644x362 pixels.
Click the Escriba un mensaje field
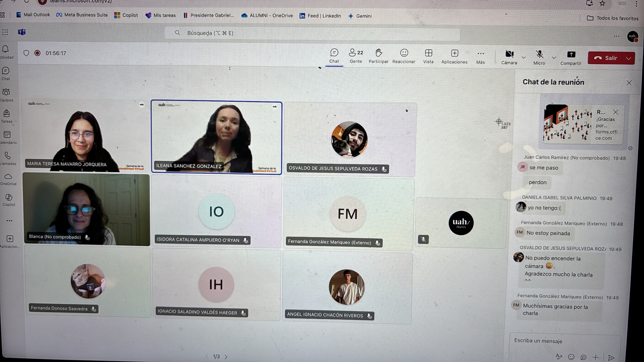tap(565, 341)
